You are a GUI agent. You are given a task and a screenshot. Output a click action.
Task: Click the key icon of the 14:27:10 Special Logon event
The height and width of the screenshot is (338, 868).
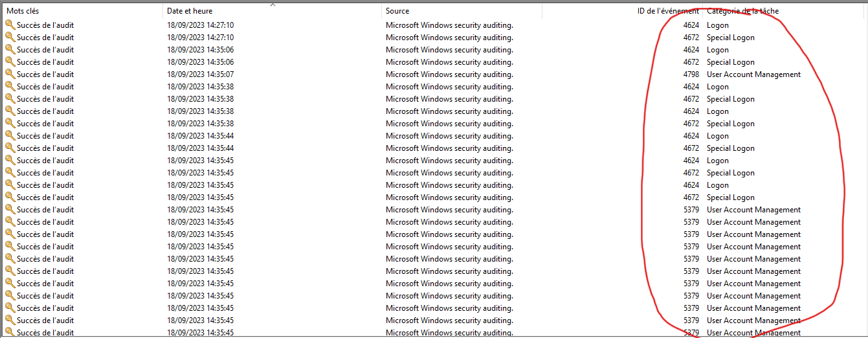[x=10, y=38]
